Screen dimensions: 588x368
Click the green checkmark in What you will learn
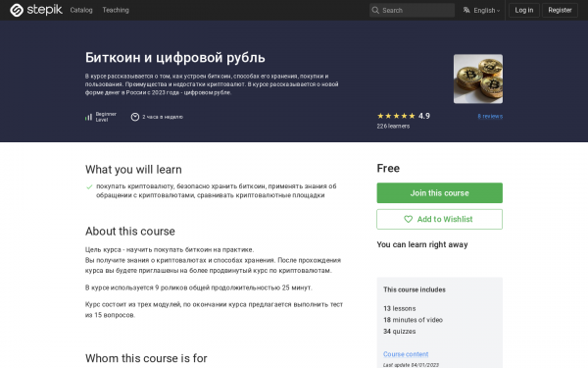[89, 186]
